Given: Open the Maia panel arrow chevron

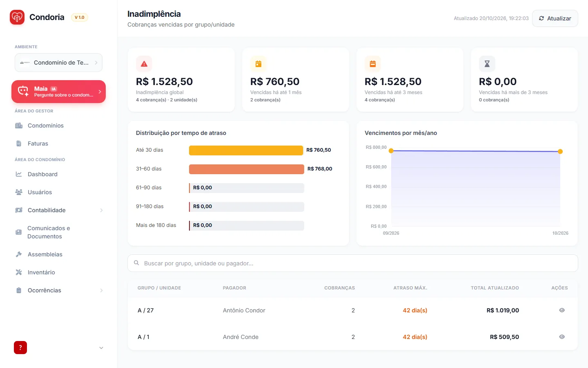Looking at the screenshot, I should 100,92.
